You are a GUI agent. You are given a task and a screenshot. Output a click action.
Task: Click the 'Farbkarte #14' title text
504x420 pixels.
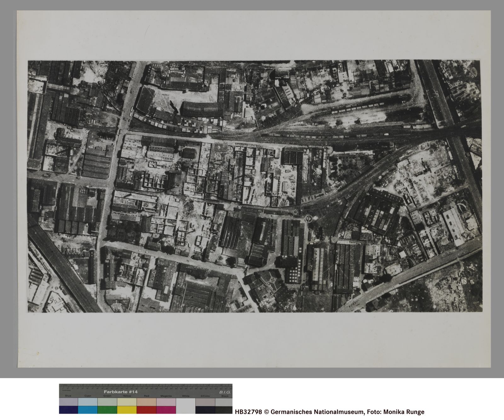click(121, 392)
